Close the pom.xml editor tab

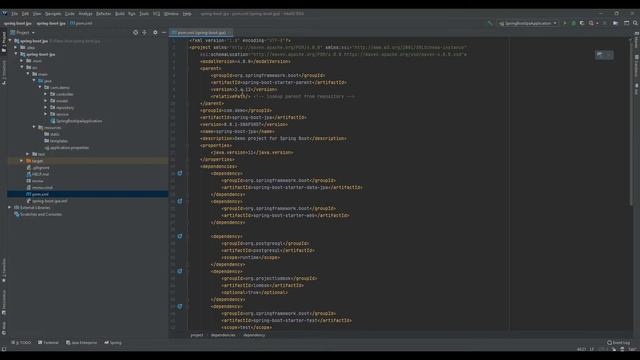[x=230, y=32]
